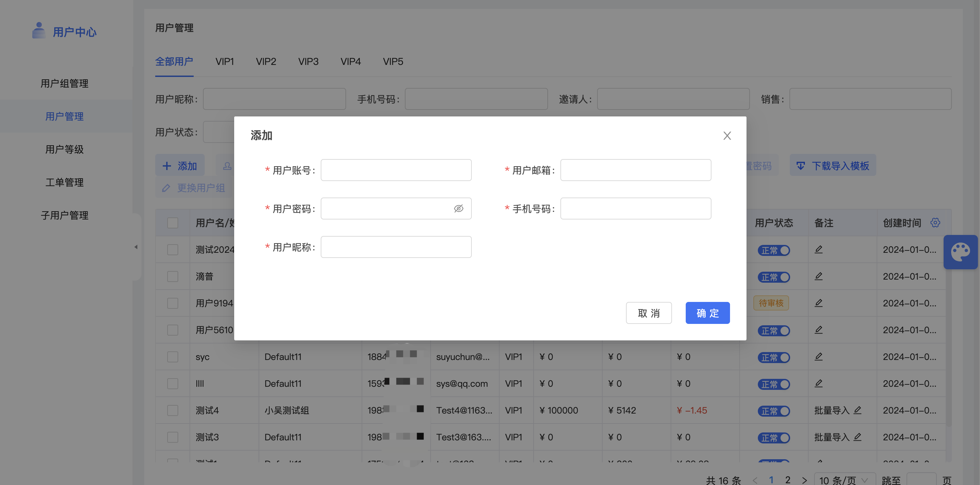Viewport: 980px width, 485px height.
Task: Select 用户管理 in the sidebar
Action: pyautogui.click(x=64, y=116)
